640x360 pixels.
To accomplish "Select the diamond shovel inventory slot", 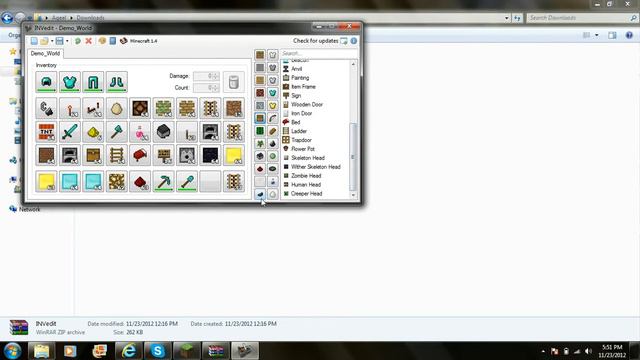I will pyautogui.click(x=187, y=182).
